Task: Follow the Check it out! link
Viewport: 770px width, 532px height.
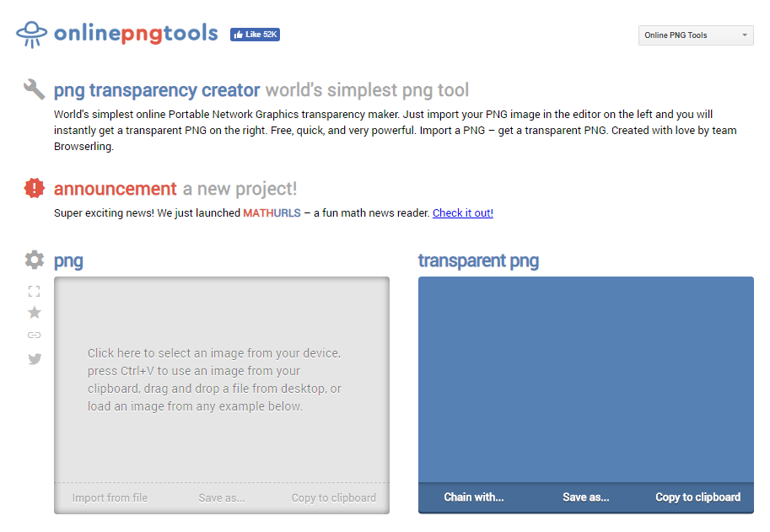Action: tap(463, 213)
